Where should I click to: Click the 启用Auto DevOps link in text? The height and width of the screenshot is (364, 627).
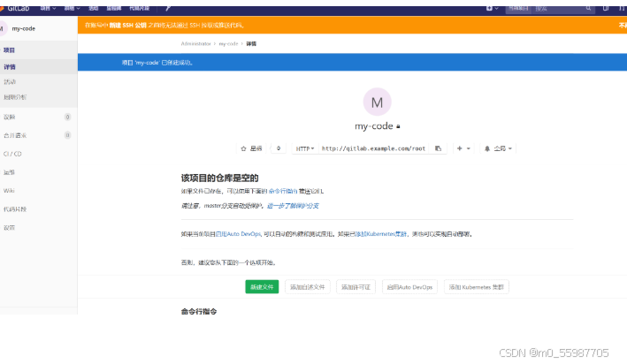pyautogui.click(x=238, y=234)
